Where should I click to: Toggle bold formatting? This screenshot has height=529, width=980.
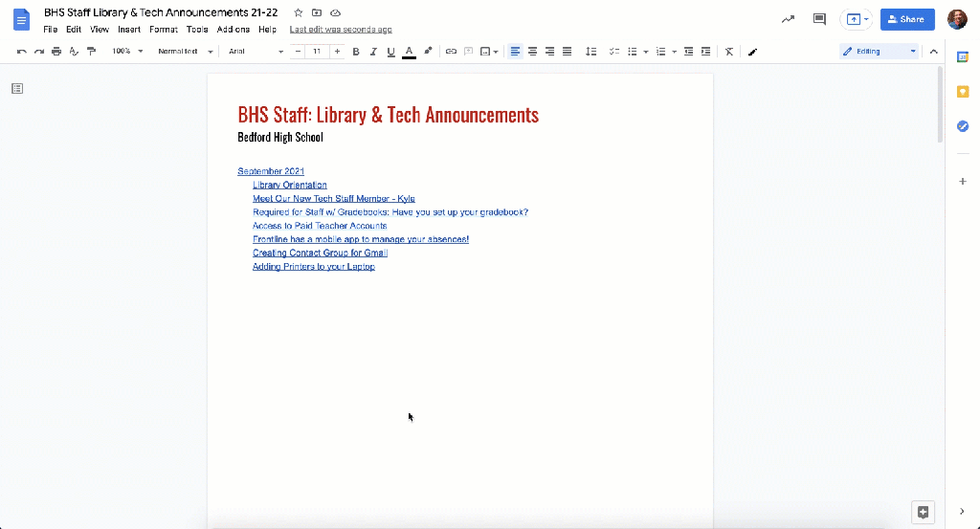(x=356, y=52)
